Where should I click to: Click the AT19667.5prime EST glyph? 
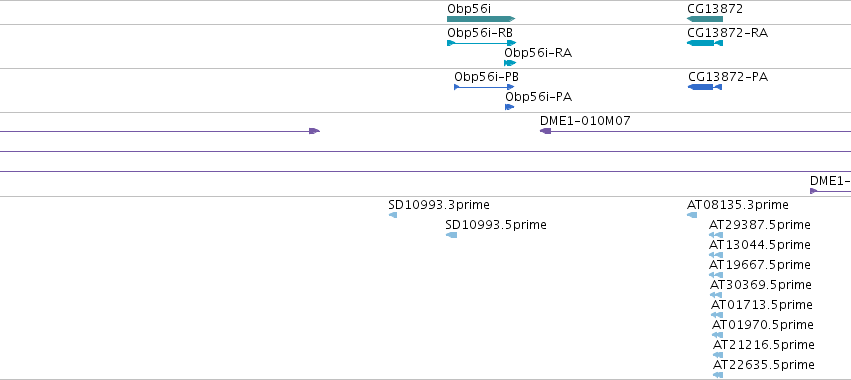pyautogui.click(x=716, y=275)
